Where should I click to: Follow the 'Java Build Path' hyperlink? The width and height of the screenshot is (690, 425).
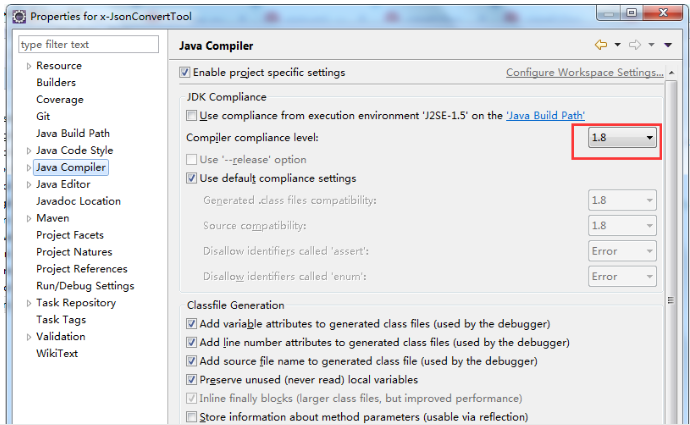pos(546,116)
